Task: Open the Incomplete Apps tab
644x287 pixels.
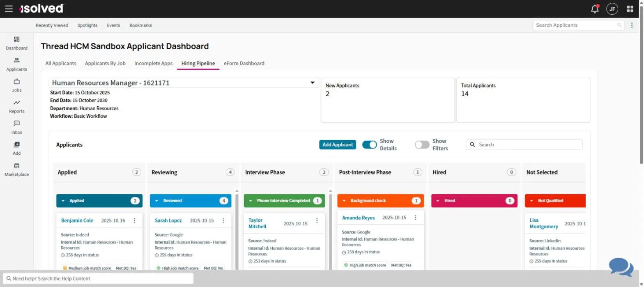Action: [x=153, y=63]
